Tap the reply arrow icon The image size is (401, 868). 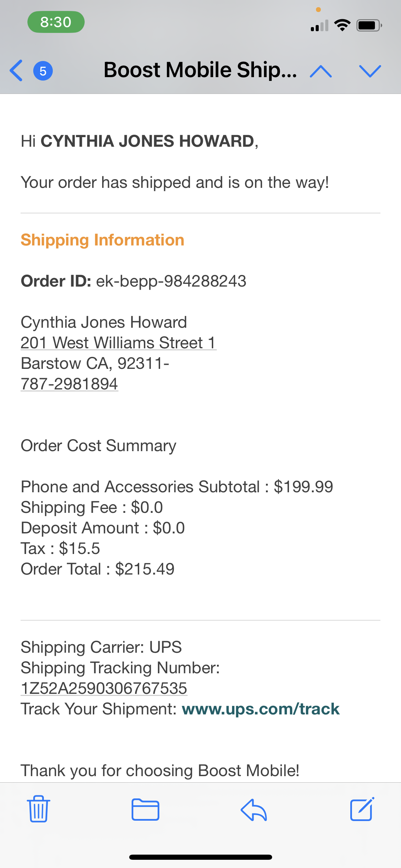pyautogui.click(x=254, y=809)
